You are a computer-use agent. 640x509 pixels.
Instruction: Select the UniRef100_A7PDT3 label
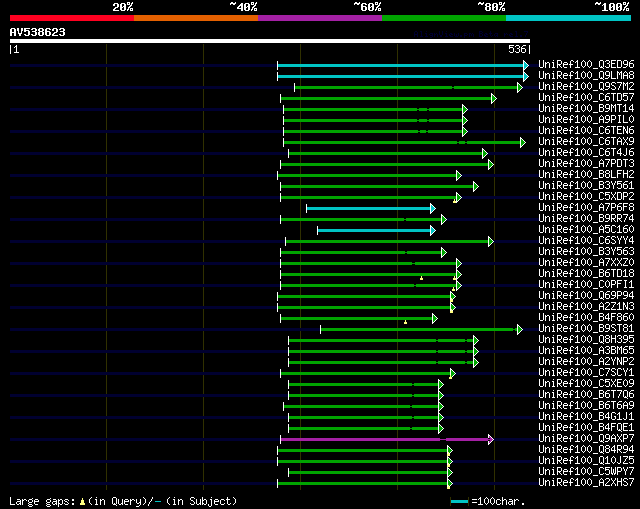coord(586,164)
